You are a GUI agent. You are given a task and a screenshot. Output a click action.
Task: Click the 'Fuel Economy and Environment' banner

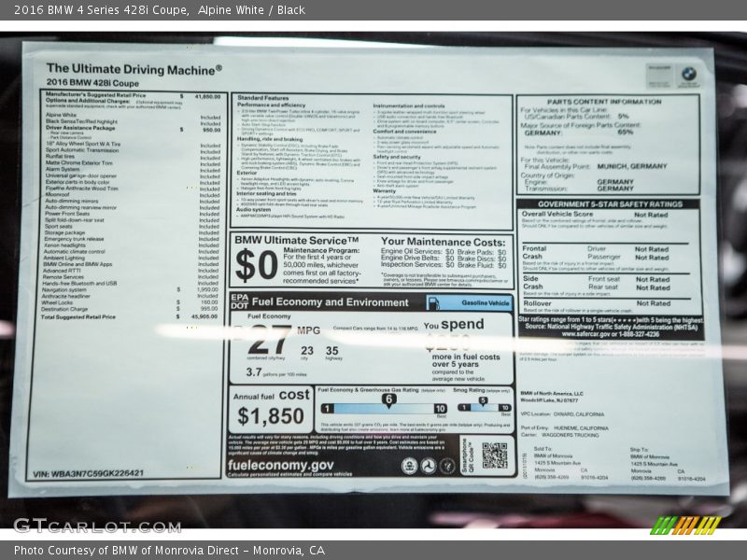(x=330, y=302)
